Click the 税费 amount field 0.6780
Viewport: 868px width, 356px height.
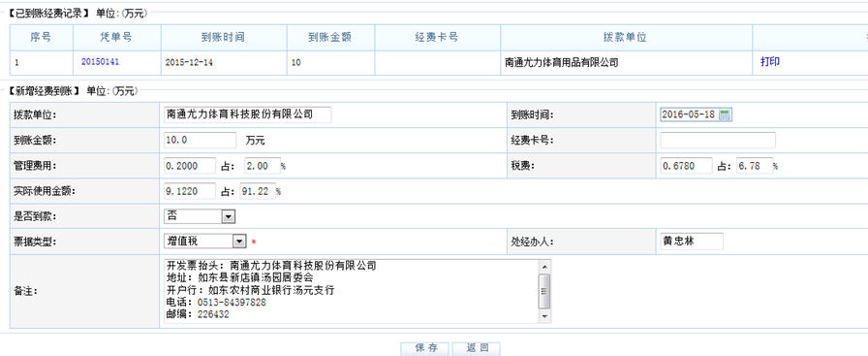point(686,166)
